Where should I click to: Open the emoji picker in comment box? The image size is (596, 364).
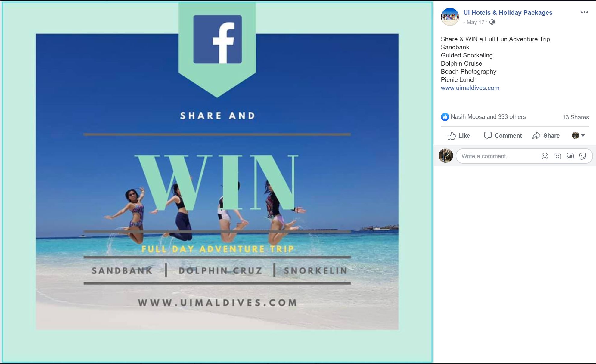point(545,156)
